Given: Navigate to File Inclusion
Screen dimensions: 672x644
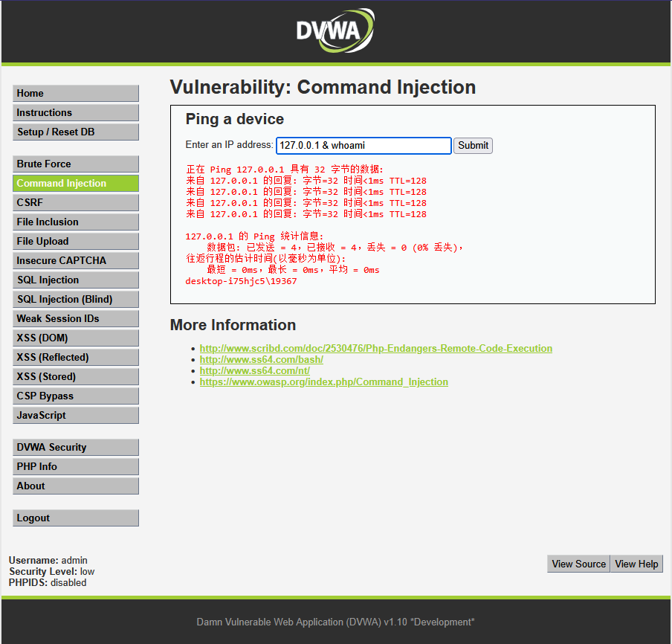Looking at the screenshot, I should click(76, 222).
